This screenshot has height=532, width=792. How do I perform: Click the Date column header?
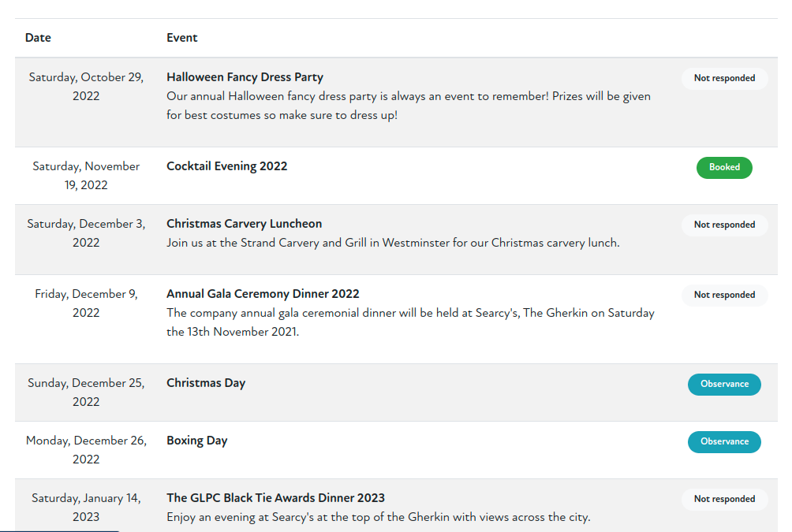click(x=38, y=38)
